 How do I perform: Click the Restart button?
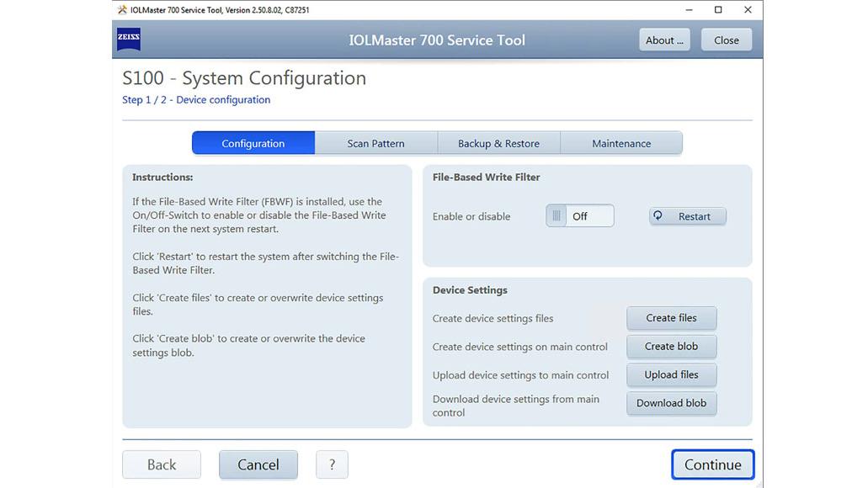[688, 216]
